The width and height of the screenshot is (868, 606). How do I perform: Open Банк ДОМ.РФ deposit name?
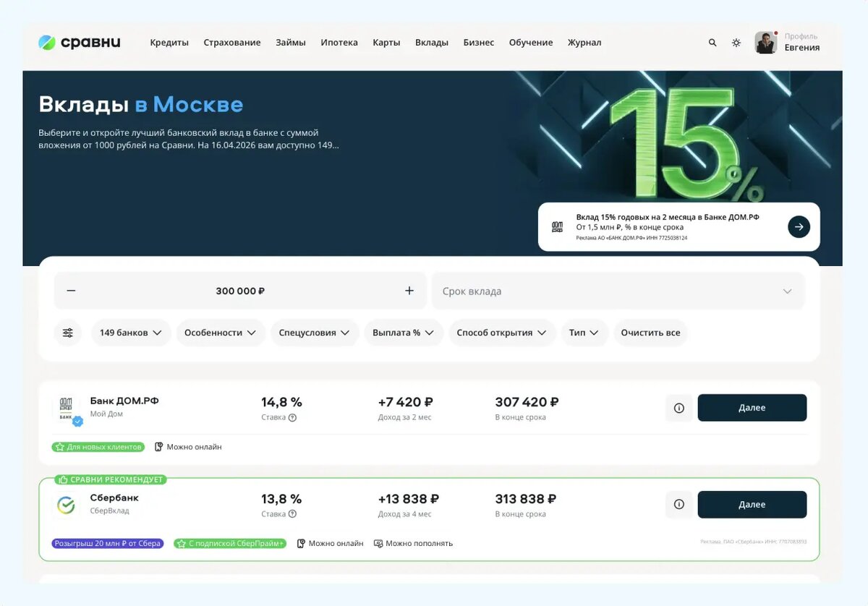click(124, 401)
